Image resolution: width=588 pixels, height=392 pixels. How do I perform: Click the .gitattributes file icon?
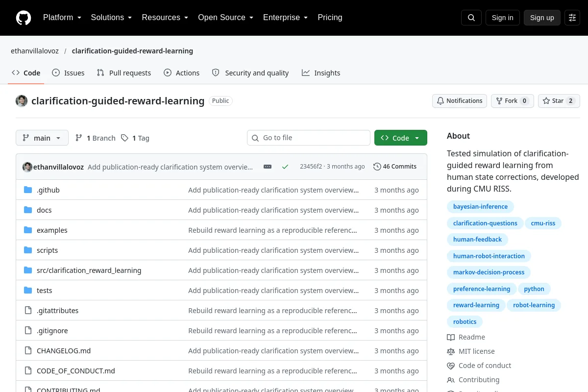point(28,311)
